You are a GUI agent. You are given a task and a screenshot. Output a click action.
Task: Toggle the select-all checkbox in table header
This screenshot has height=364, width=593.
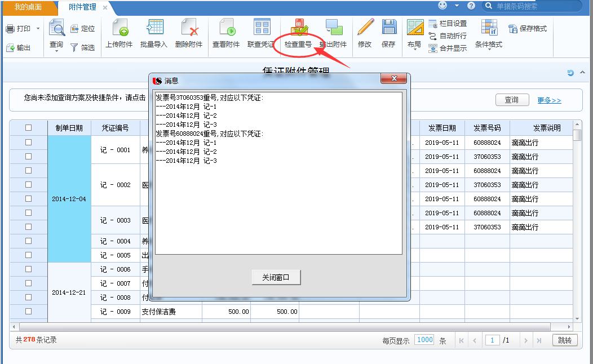click(x=29, y=128)
